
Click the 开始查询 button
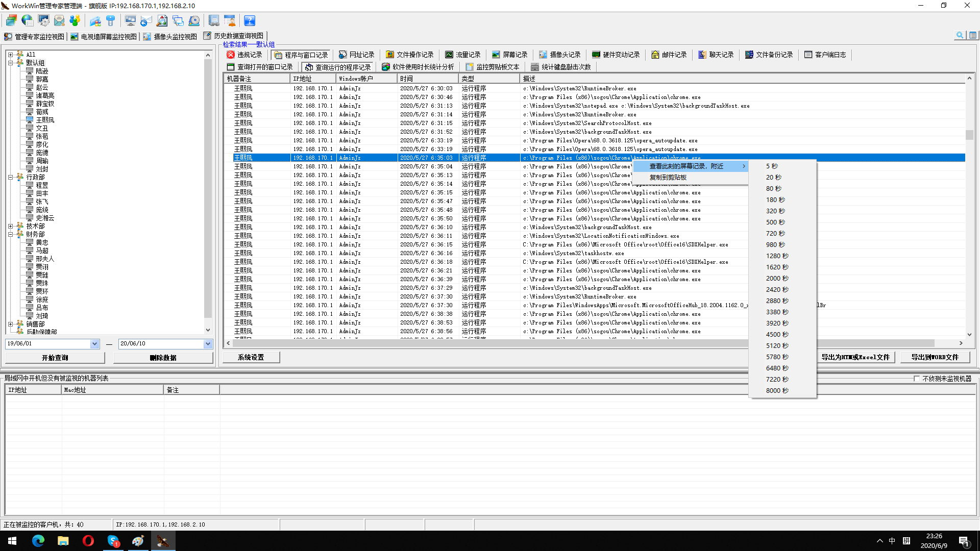pos(55,358)
